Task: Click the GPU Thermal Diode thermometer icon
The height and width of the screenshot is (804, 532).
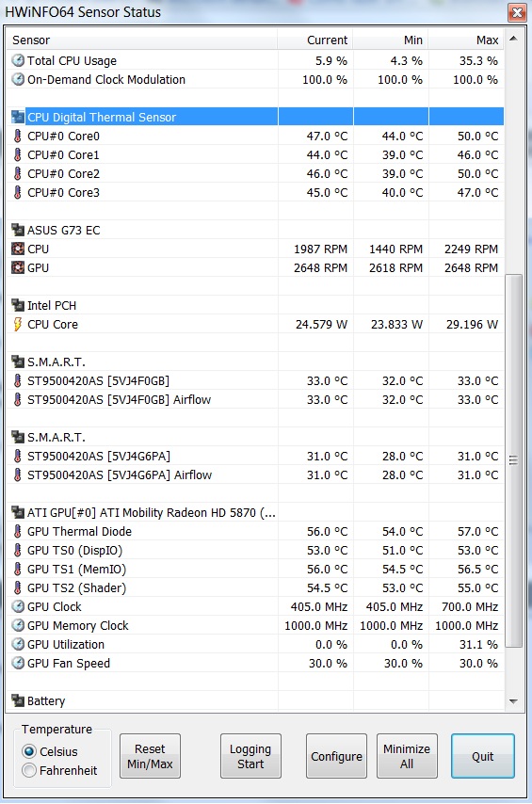Action: (18, 531)
